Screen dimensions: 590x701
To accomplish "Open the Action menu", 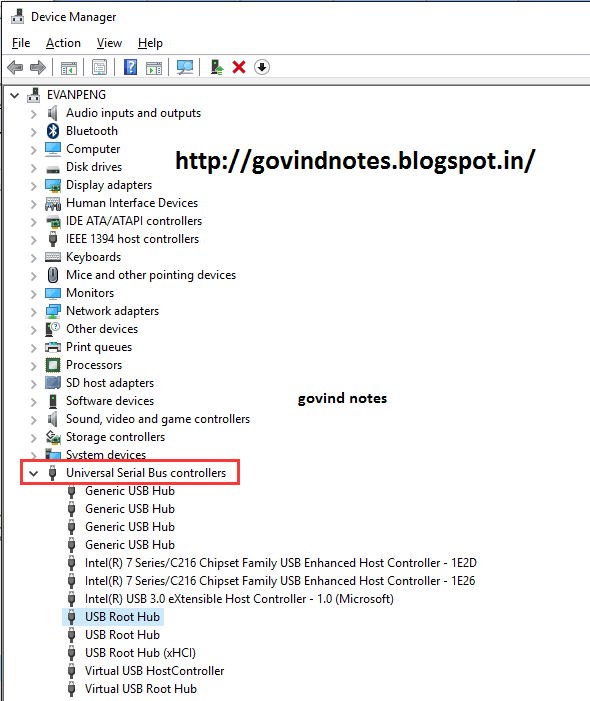I will click(63, 43).
